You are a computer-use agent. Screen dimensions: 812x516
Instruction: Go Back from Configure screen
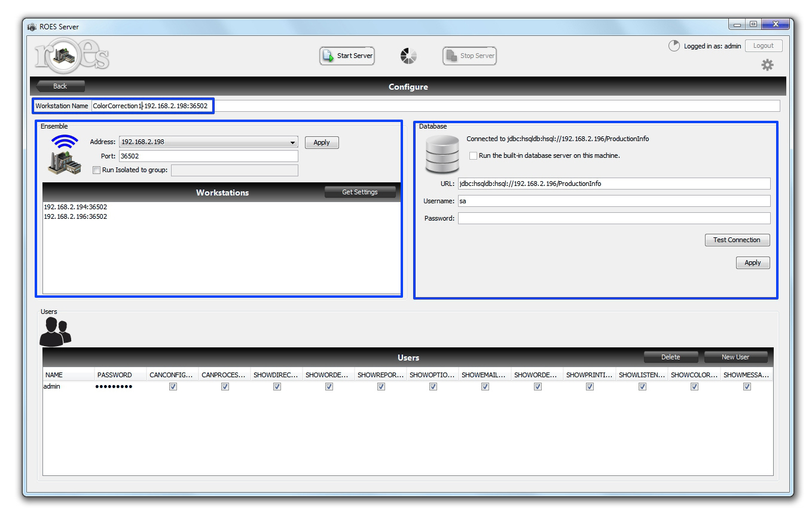pyautogui.click(x=60, y=86)
